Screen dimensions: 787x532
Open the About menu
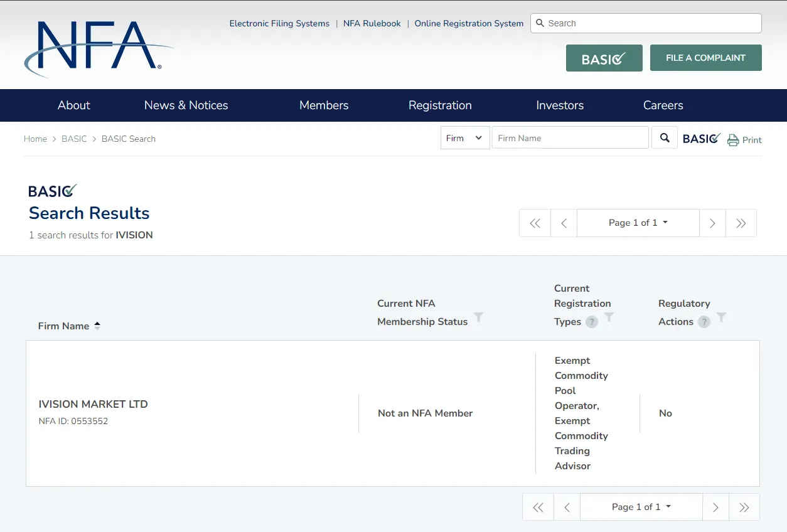74,105
